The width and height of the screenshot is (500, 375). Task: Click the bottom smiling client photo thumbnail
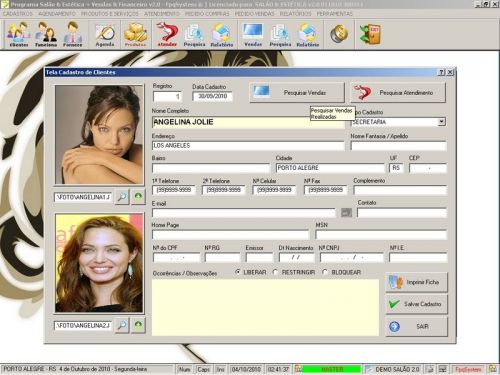tap(99, 263)
